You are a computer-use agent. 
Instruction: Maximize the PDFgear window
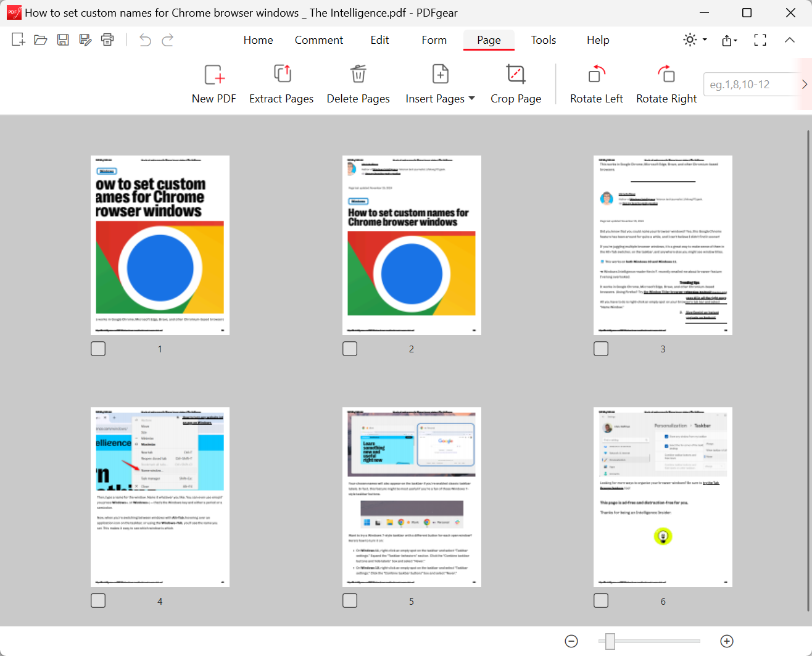[x=747, y=12]
